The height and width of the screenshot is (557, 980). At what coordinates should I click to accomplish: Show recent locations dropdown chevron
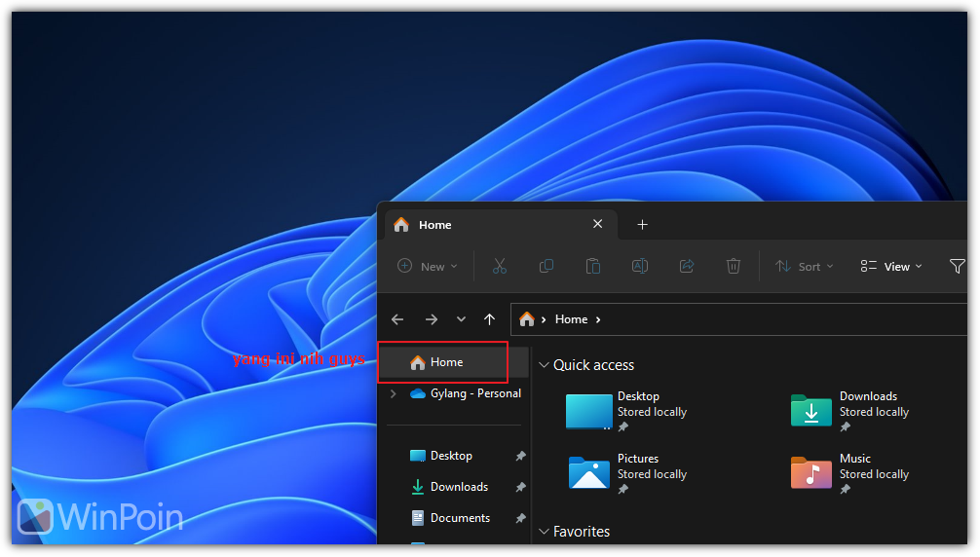tap(461, 319)
